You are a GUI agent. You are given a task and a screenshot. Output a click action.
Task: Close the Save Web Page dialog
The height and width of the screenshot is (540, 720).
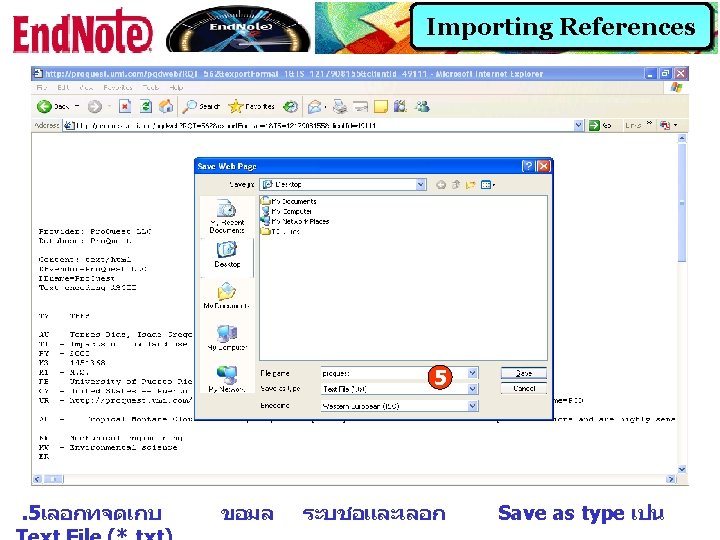[543, 166]
